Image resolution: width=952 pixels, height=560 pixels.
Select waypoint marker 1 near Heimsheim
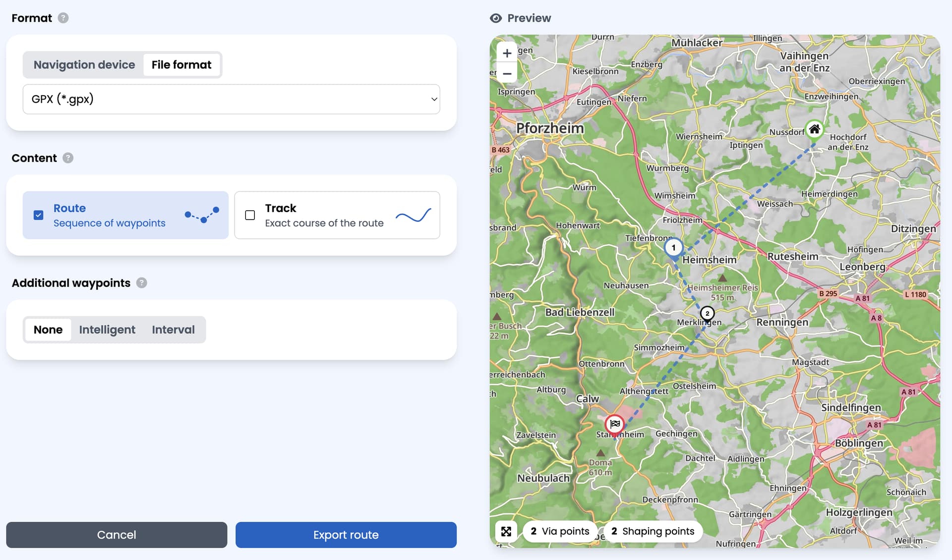(673, 247)
